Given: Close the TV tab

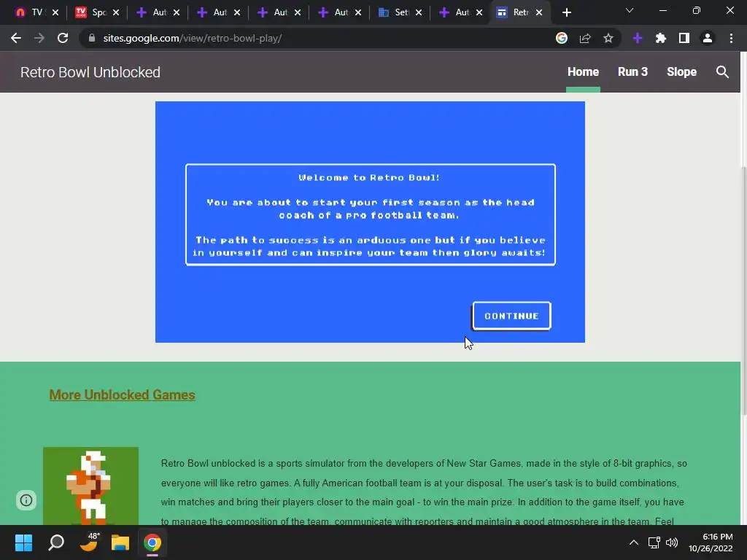Looking at the screenshot, I should pos(55,12).
